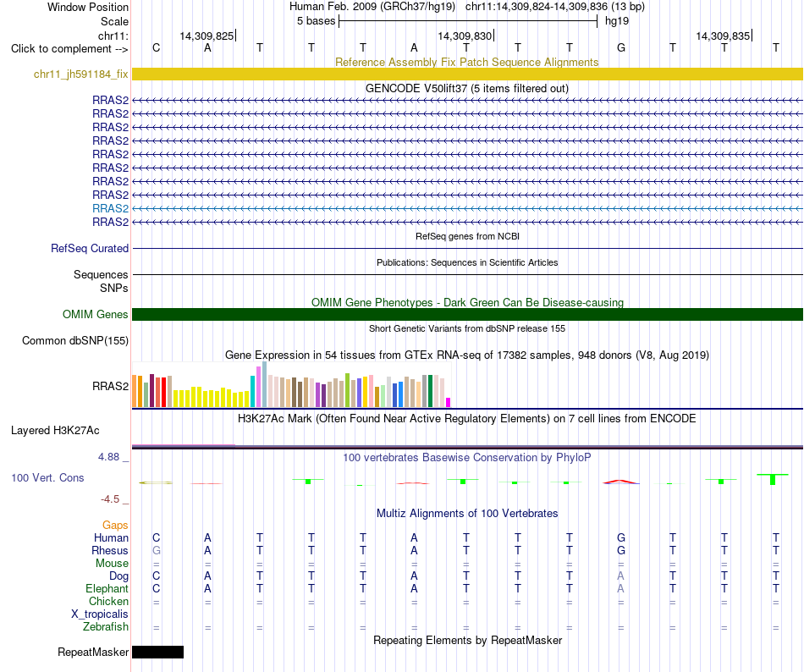Click the Scale label

point(114,21)
